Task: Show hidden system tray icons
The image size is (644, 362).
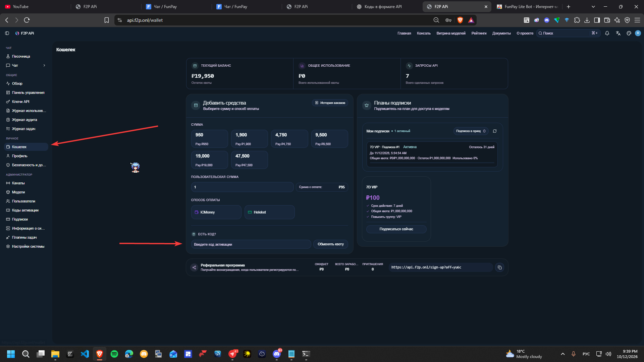Action: point(563,354)
